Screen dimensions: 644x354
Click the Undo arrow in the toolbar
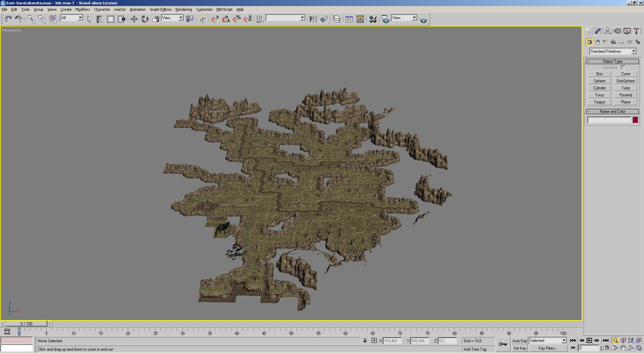tap(8, 19)
